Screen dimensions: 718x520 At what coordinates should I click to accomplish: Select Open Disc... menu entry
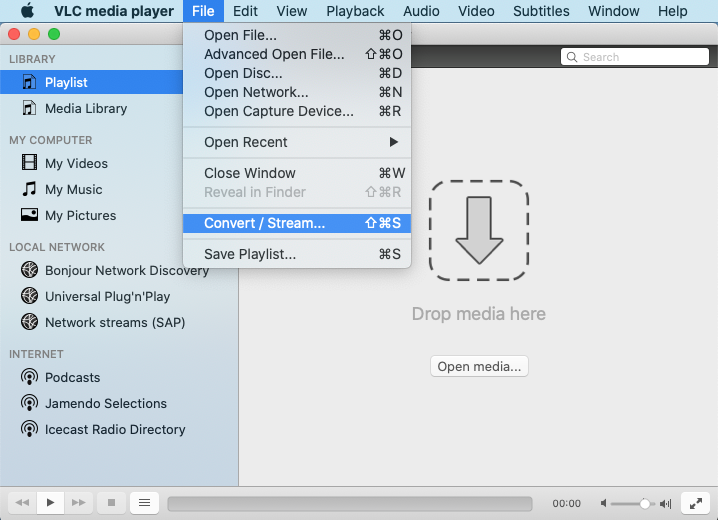pyautogui.click(x=297, y=73)
